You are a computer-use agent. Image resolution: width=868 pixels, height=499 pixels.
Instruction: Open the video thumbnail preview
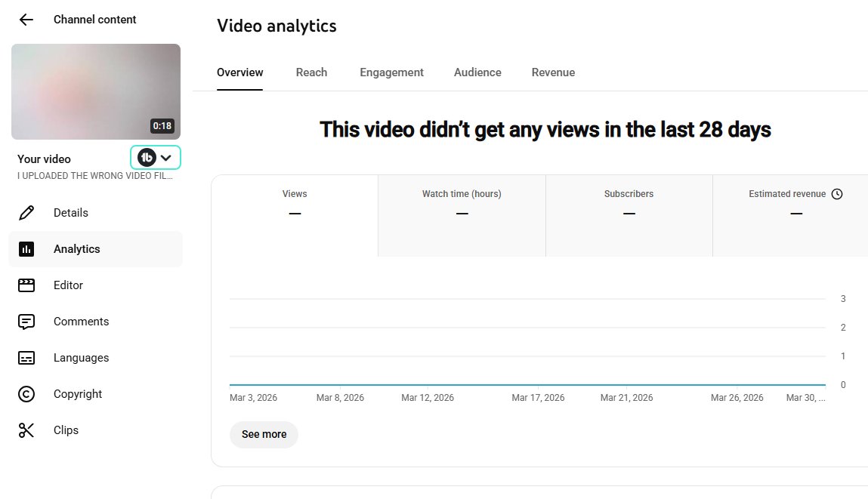[x=96, y=92]
